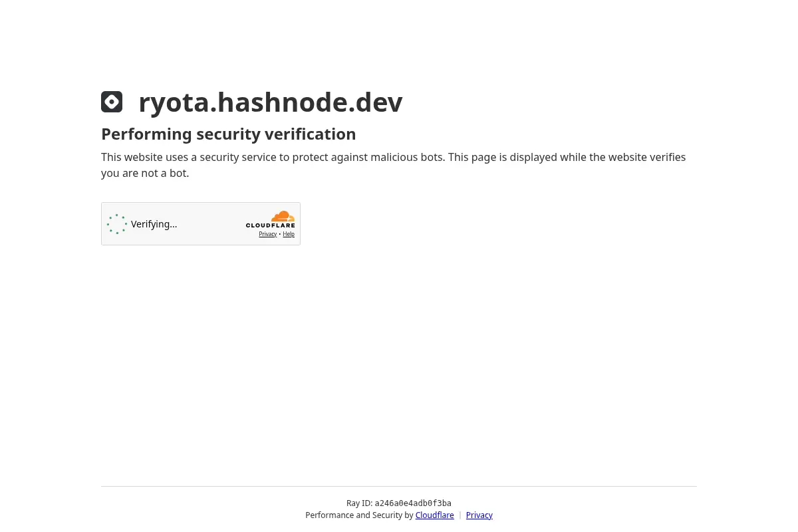Click the Verifying... status text

(154, 224)
